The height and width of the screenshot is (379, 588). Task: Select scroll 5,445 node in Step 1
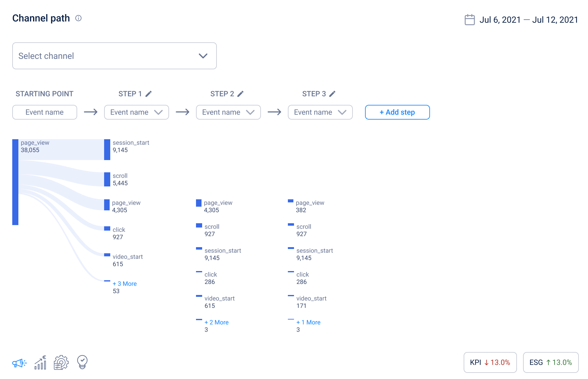(x=107, y=179)
